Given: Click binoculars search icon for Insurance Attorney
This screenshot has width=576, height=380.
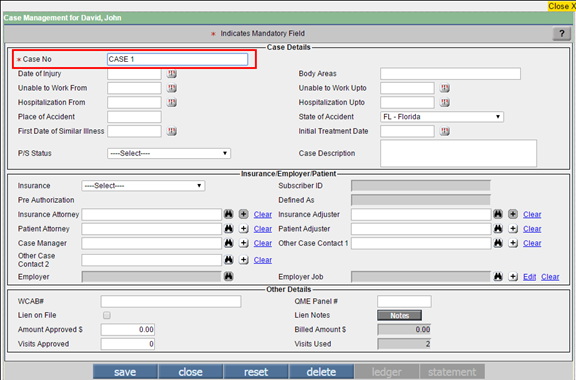Looking at the screenshot, I should pyautogui.click(x=228, y=214).
